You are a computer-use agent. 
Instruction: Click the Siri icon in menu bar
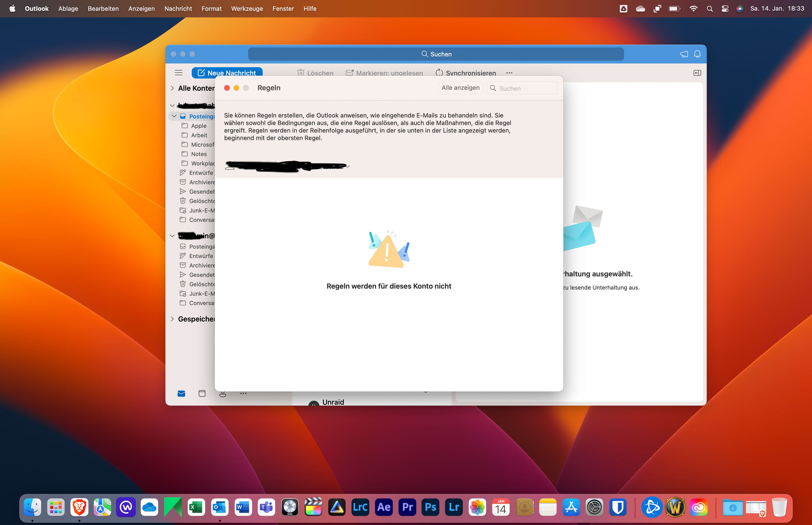(740, 8)
